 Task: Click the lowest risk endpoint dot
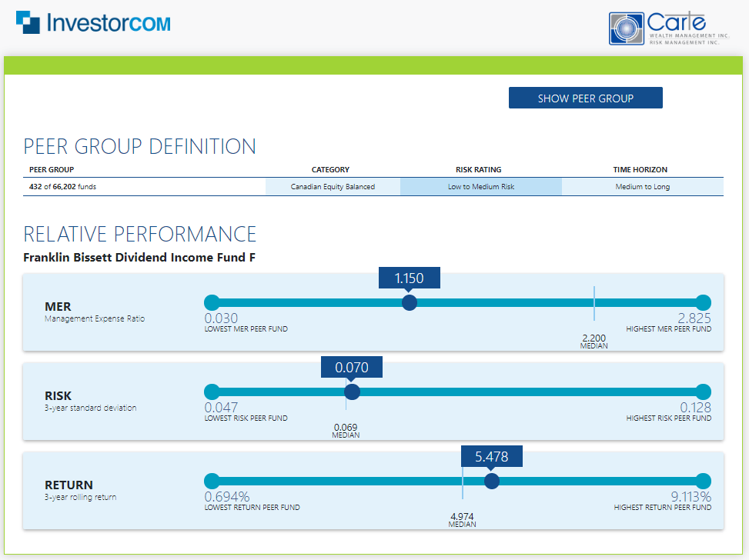(212, 392)
